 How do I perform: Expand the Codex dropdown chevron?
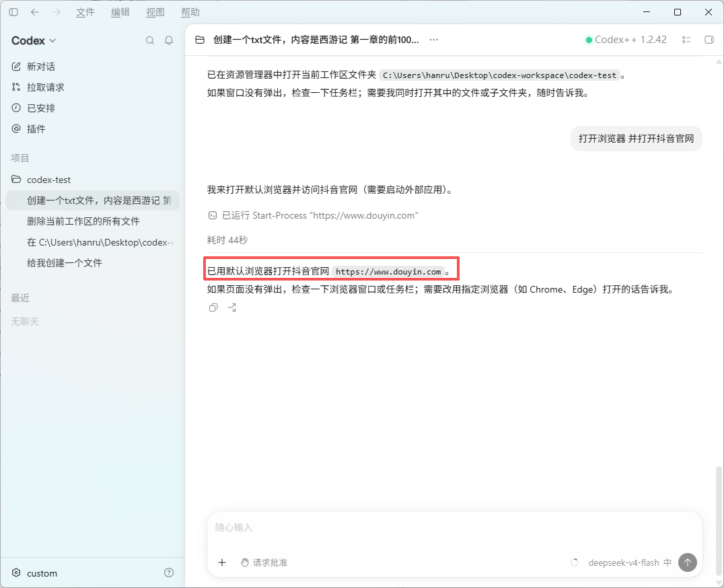pos(52,40)
